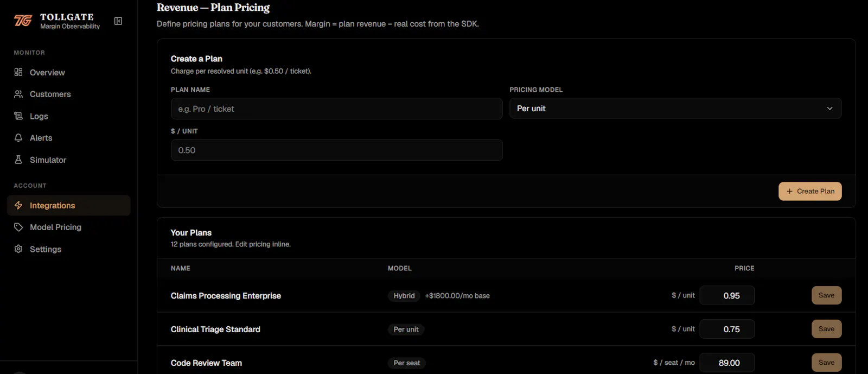The height and width of the screenshot is (374, 868).
Task: Edit Code Review Team price field
Action: pos(727,363)
